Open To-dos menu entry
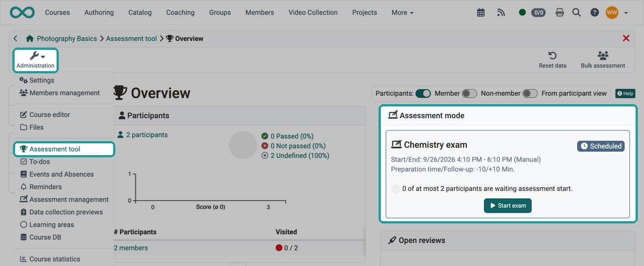Screen dimensions: 644x266 click(35, 162)
